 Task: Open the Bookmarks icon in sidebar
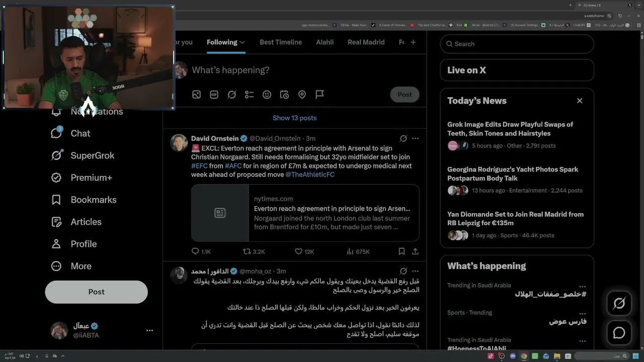point(56,200)
